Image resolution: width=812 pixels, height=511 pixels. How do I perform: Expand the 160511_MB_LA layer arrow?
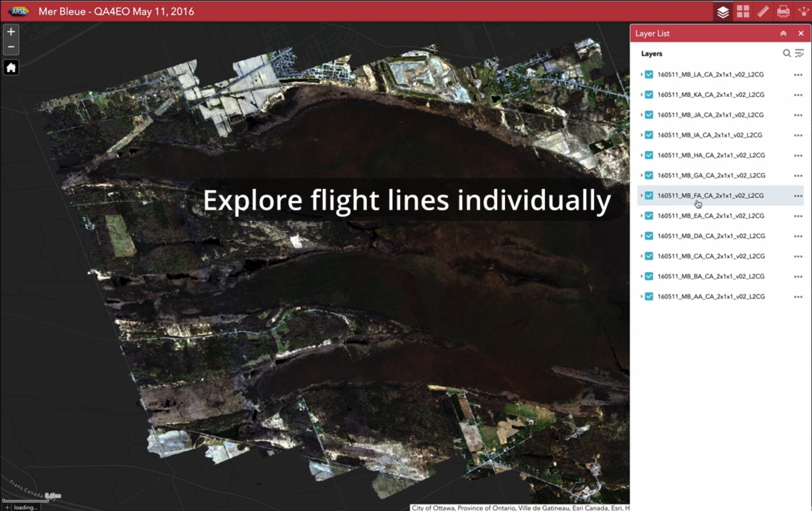coord(641,74)
